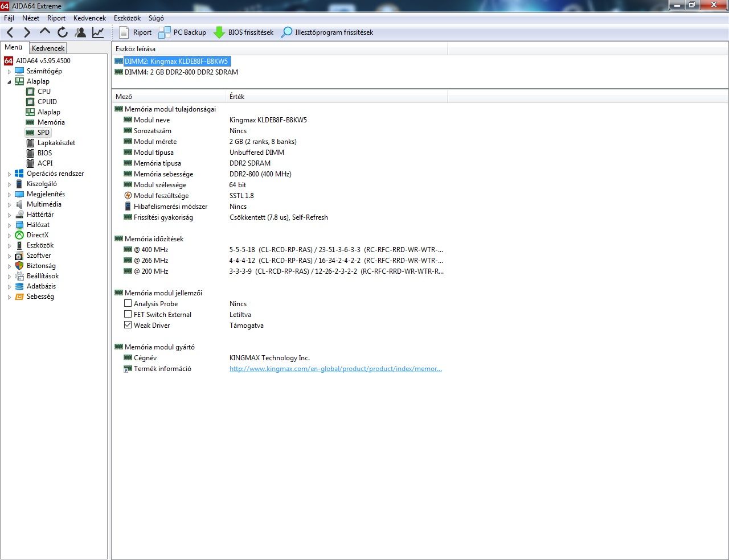Toggle the FET Switch External checkbox
729x560 pixels.
coord(128,314)
